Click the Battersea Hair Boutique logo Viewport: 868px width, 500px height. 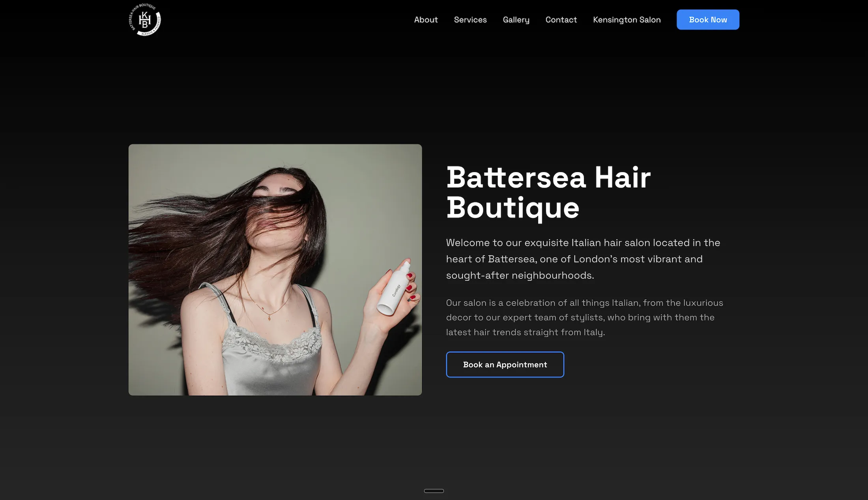[145, 20]
